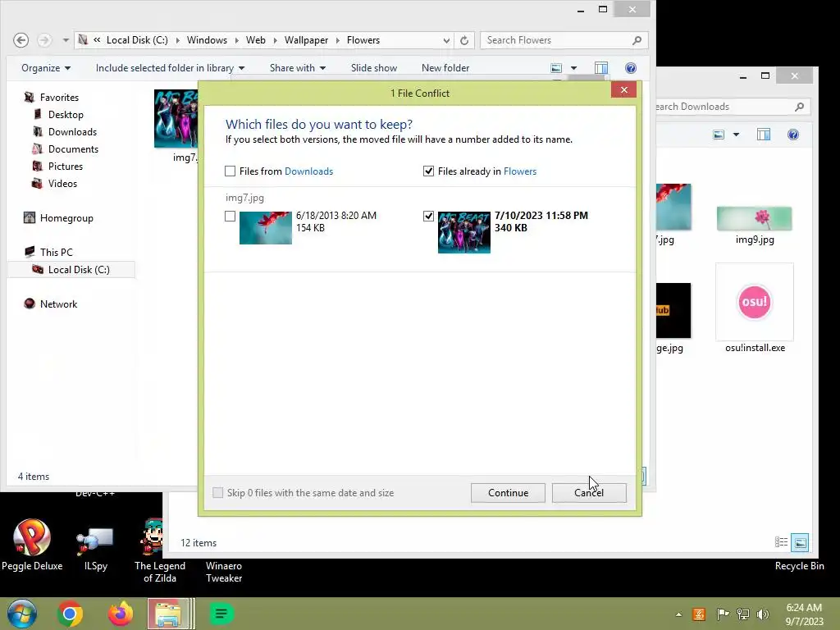Select the Mr Beast thumbnail in dialog

coord(464,232)
